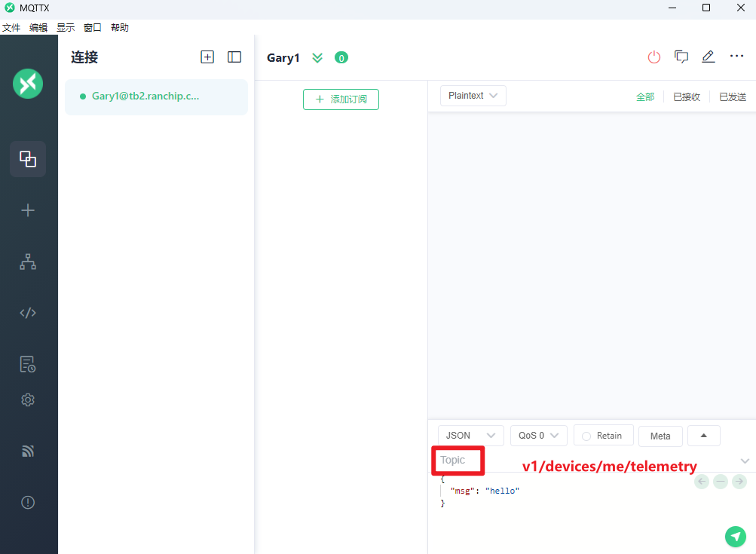
Task: Click the minus payload history button
Action: point(721,481)
